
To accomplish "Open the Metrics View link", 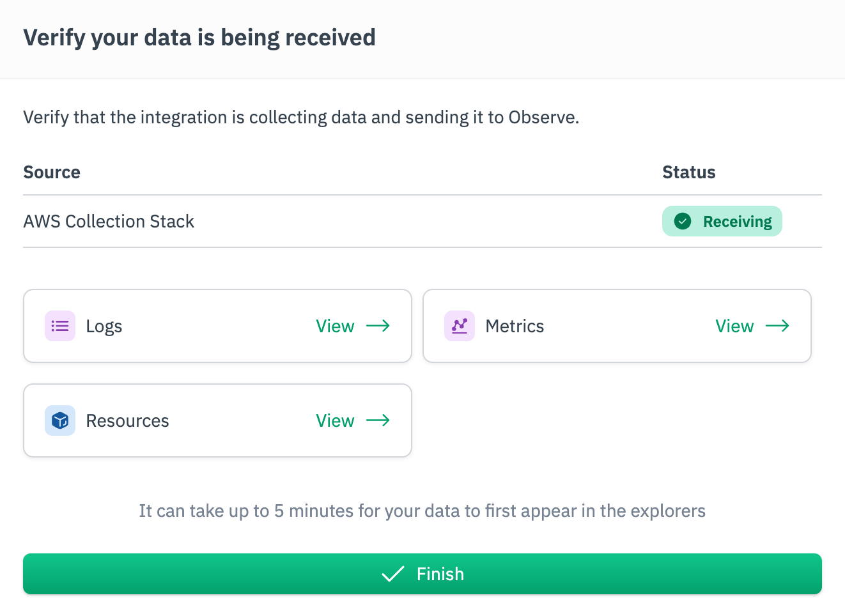I will [x=734, y=326].
